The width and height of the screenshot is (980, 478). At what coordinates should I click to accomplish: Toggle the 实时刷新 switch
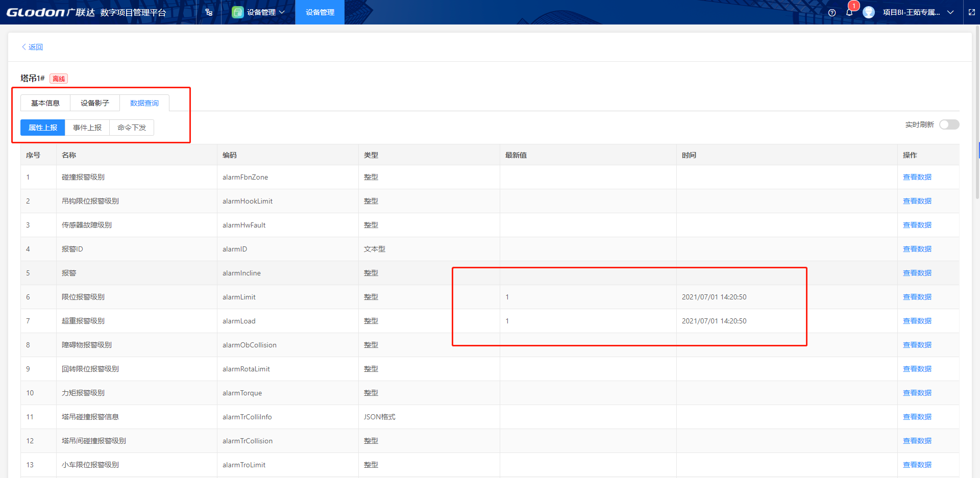949,124
